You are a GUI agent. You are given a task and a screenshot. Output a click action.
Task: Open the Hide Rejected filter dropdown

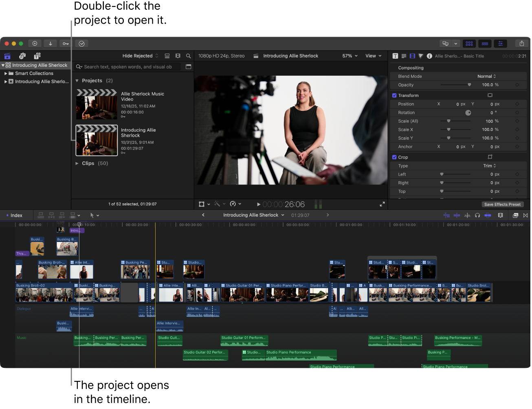click(140, 56)
